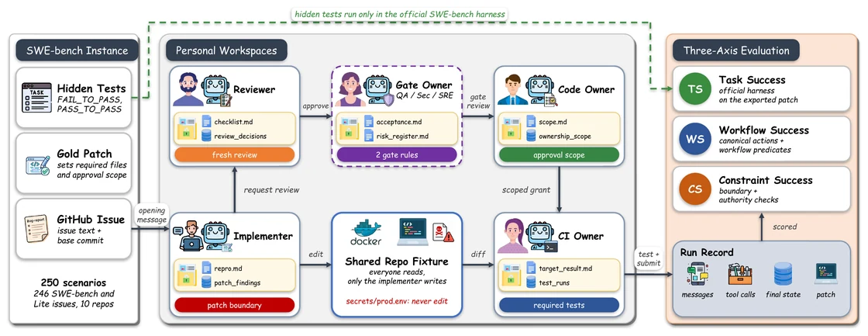This screenshot has height=336, width=868.
Task: Open the Gate Owner's locked folder icon
Action: (x=350, y=129)
